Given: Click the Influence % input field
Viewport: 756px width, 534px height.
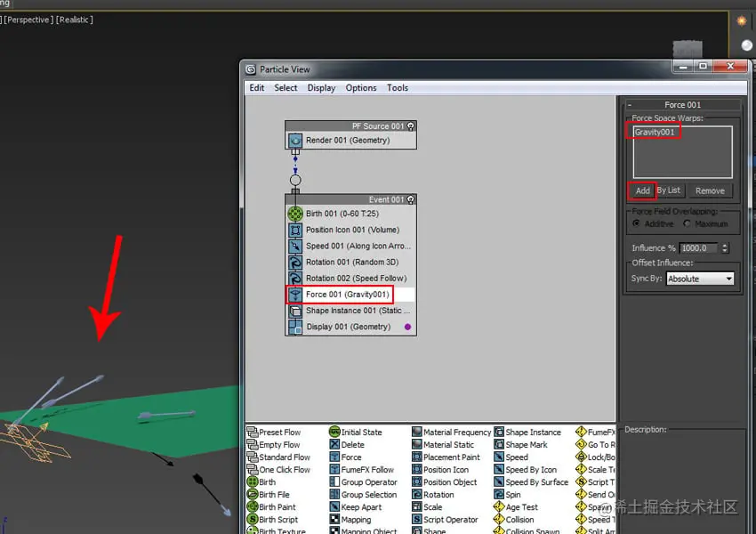Looking at the screenshot, I should point(698,248).
